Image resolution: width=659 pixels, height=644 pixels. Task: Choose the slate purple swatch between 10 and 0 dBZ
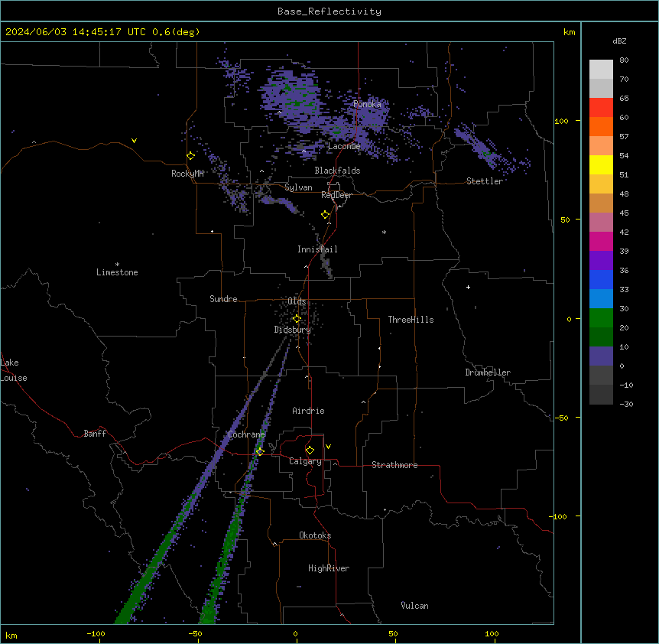[x=601, y=356]
